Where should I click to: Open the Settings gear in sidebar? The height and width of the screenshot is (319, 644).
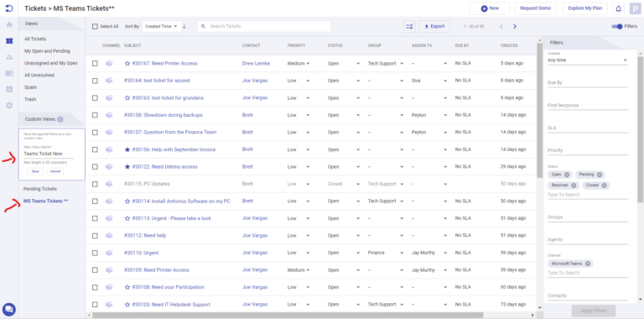click(9, 105)
